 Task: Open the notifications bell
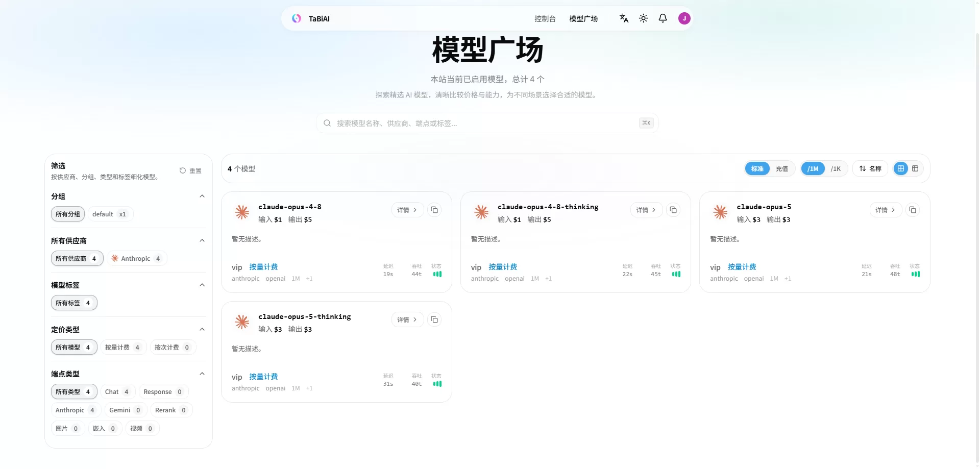tap(663, 18)
